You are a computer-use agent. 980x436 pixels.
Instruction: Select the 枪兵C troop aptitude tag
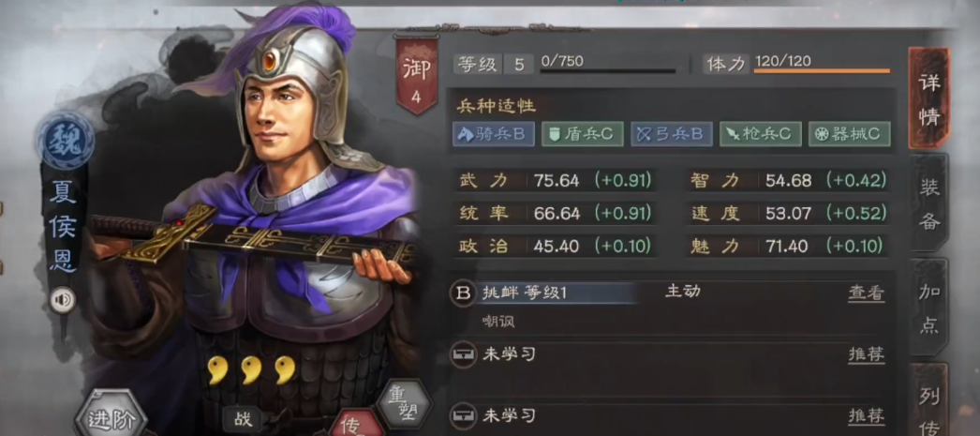click(760, 134)
